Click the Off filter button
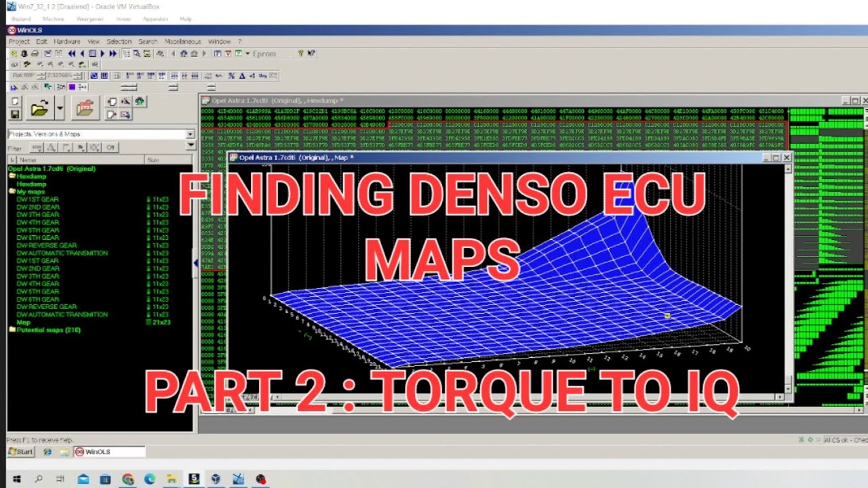The image size is (868, 488). coord(111,147)
